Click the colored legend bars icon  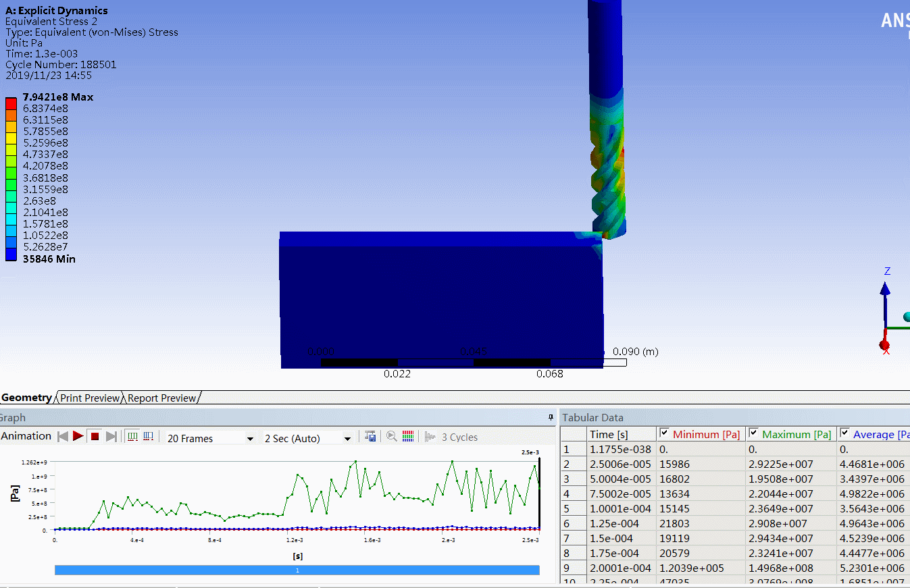[x=408, y=437]
